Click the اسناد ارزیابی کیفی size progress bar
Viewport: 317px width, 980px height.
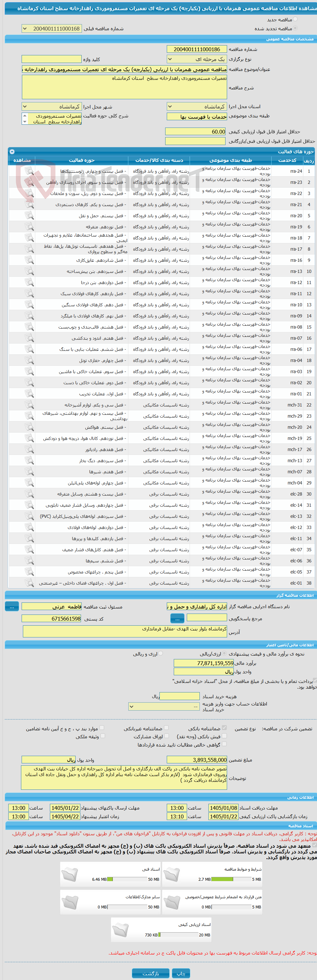tap(178, 935)
